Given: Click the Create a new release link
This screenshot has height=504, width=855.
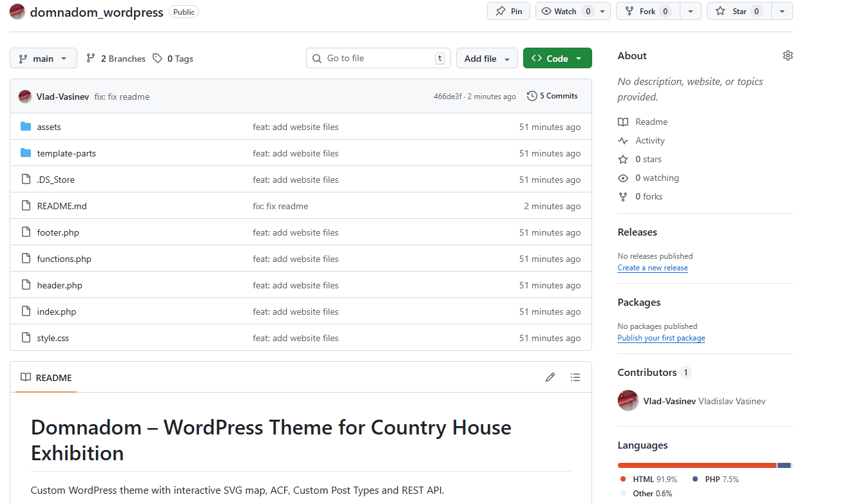Looking at the screenshot, I should pyautogui.click(x=652, y=268).
